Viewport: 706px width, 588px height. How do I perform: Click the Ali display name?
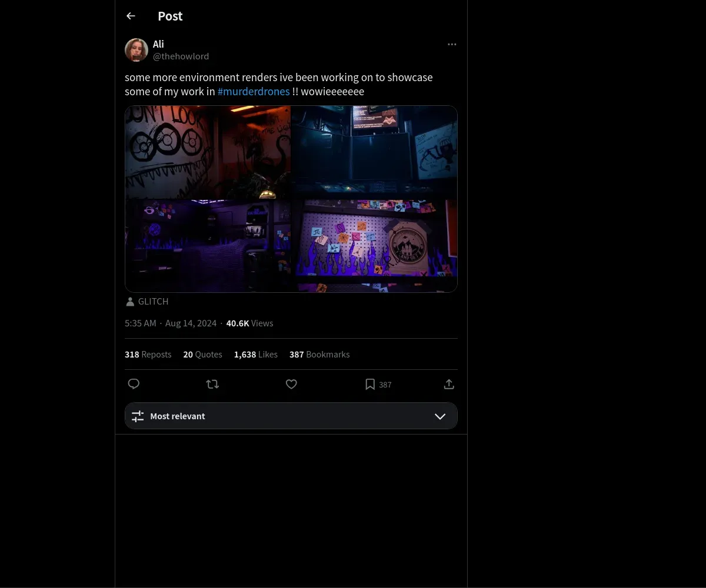158,44
